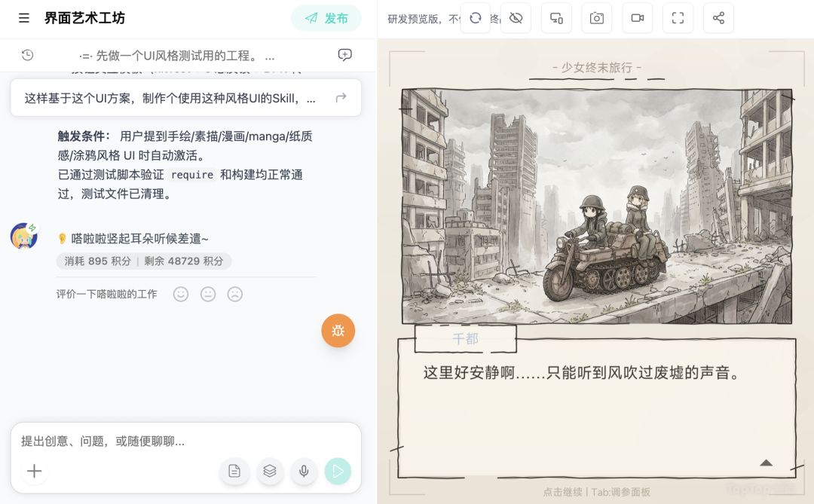Click the share arrow on prompt card
Image resolution: width=814 pixels, height=504 pixels.
(341, 98)
